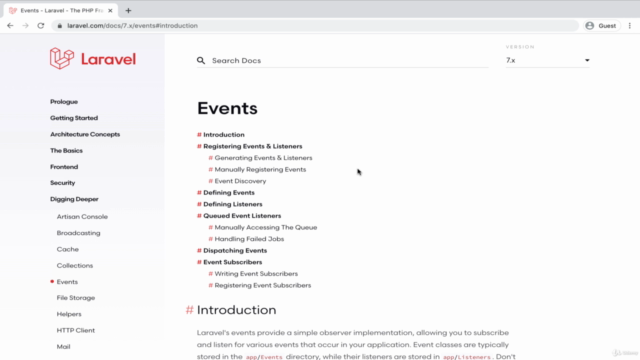
Task: Jump to Event Subscribers
Action: pos(233,262)
